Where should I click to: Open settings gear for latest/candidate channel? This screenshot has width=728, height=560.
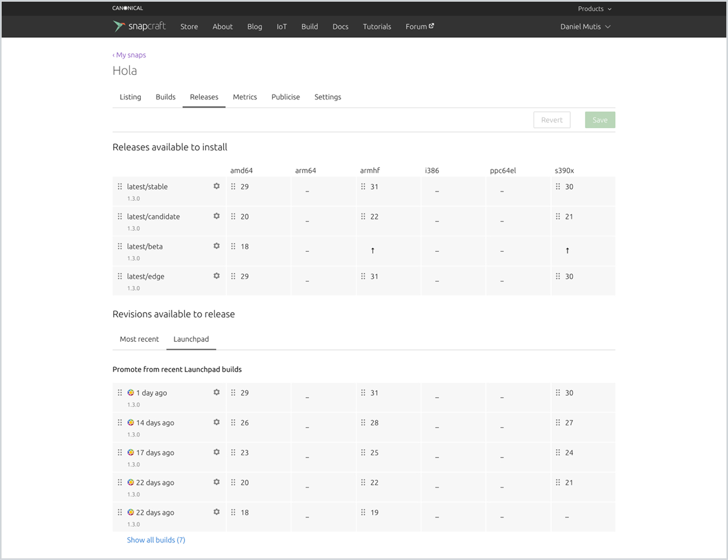pyautogui.click(x=216, y=216)
